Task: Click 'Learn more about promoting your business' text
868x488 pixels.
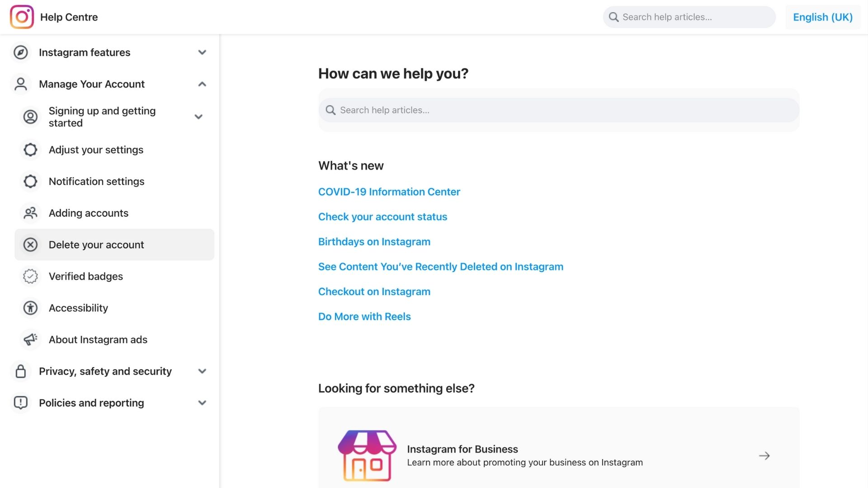Action: [525, 462]
